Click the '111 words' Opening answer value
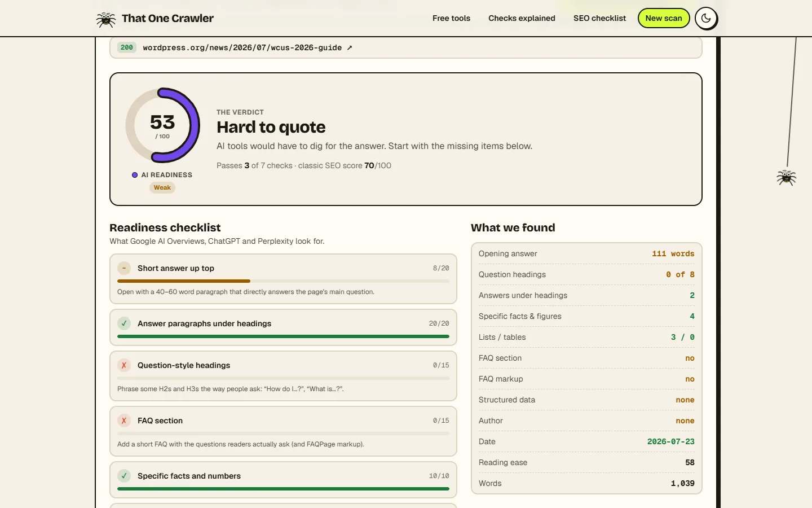Image resolution: width=812 pixels, height=508 pixels. pyautogui.click(x=673, y=254)
